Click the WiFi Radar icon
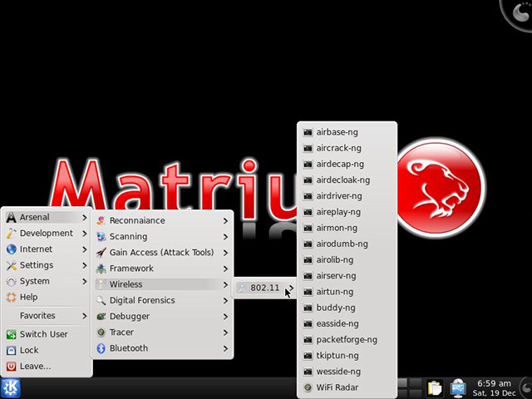 [308, 387]
